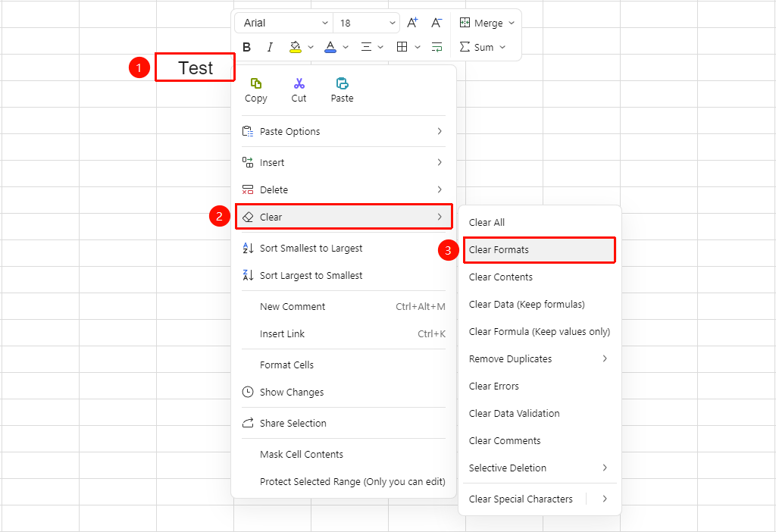Choose Sort Largest to Smallest
Viewport: 776px width, 532px height.
343,275
